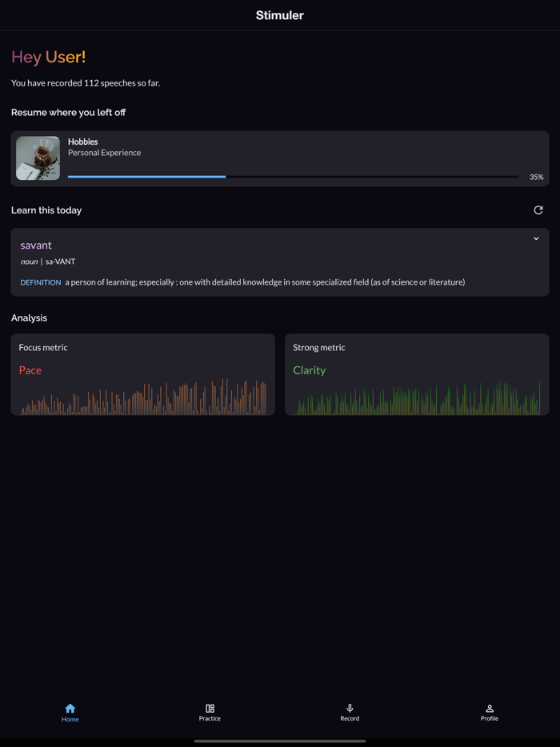Tap the Home house icon
Screen dimensions: 560x747
click(x=70, y=709)
